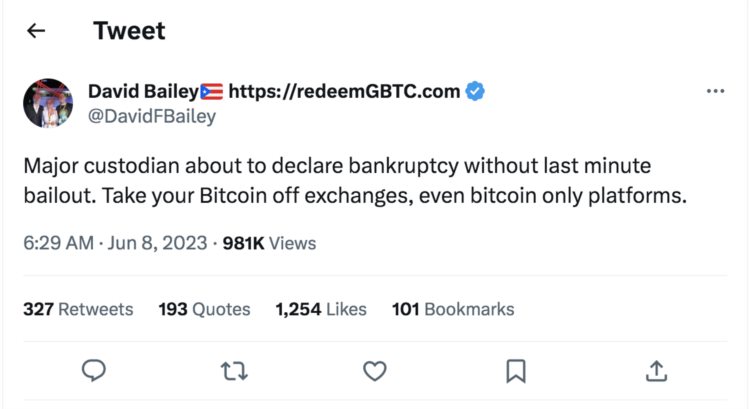750x409 pixels.
Task: Open the three-dot more options menu
Action: pyautogui.click(x=714, y=91)
